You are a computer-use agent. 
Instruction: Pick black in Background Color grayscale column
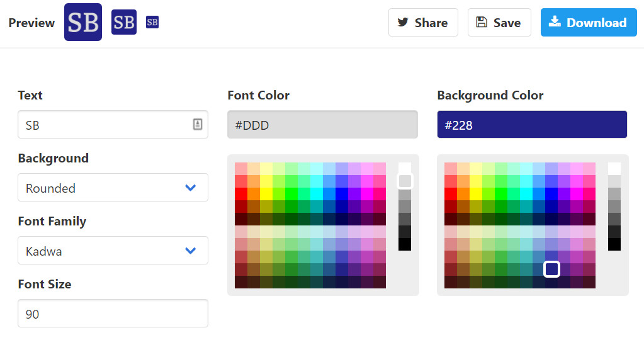tap(614, 244)
